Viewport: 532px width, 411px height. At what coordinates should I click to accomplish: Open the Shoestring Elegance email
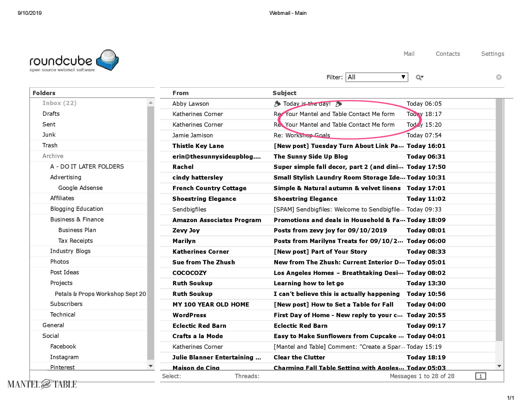328,199
